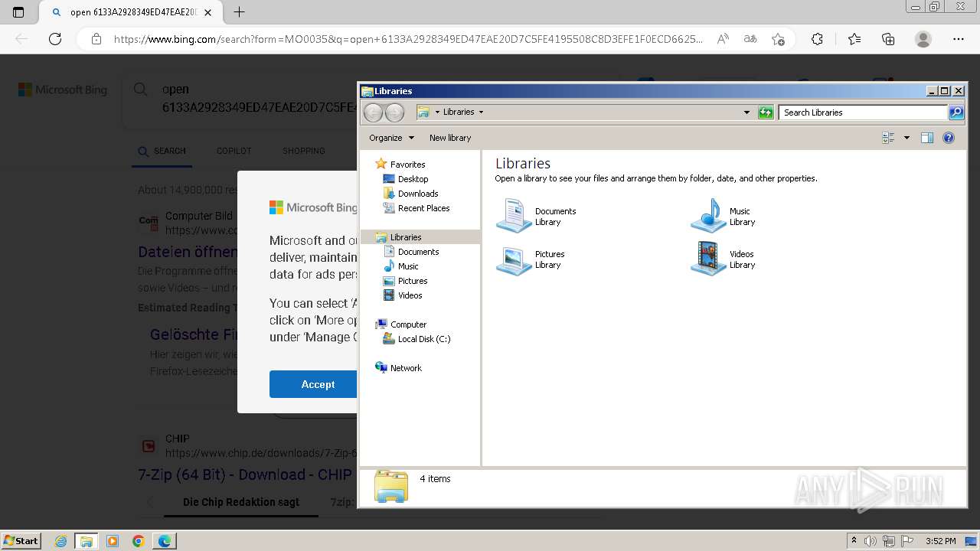Refresh the Edge browser page
980x551 pixels.
55,39
